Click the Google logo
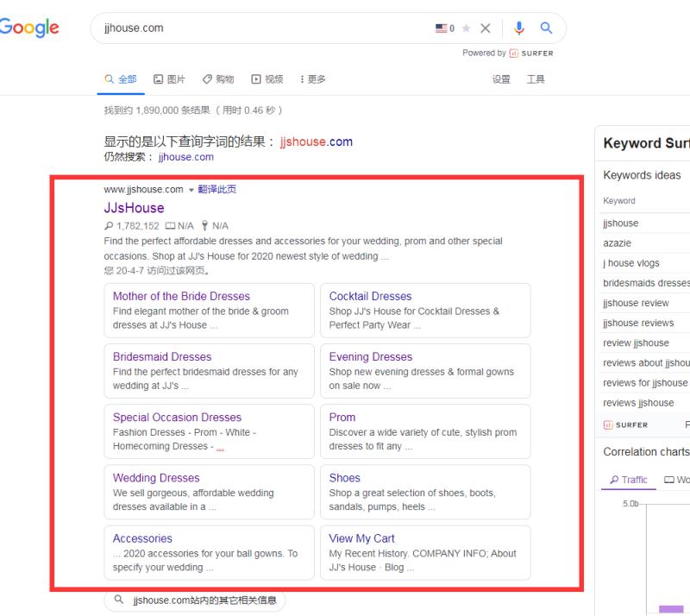 29,28
